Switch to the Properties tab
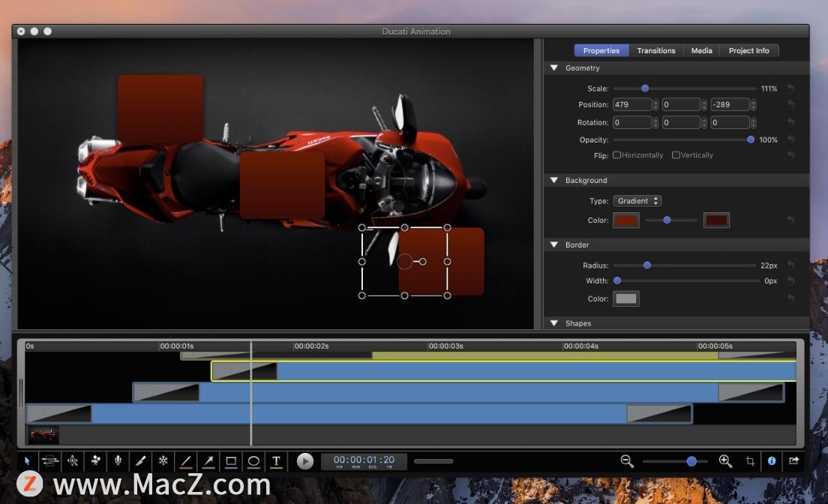828x504 pixels. pos(601,50)
